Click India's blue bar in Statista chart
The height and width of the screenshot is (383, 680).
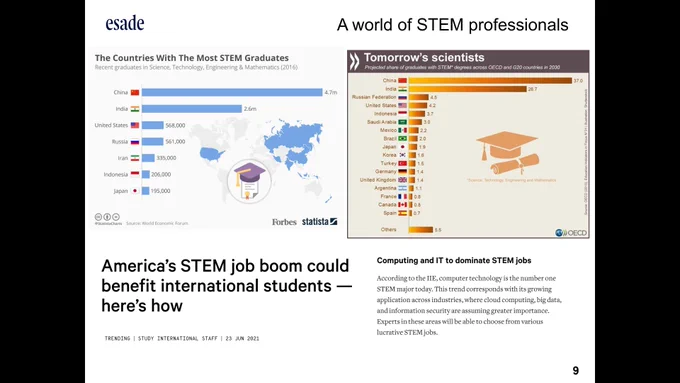coord(192,109)
